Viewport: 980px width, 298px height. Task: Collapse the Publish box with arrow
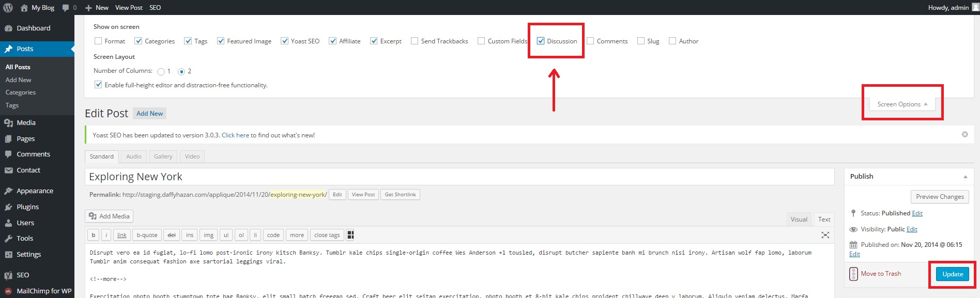pyautogui.click(x=965, y=177)
